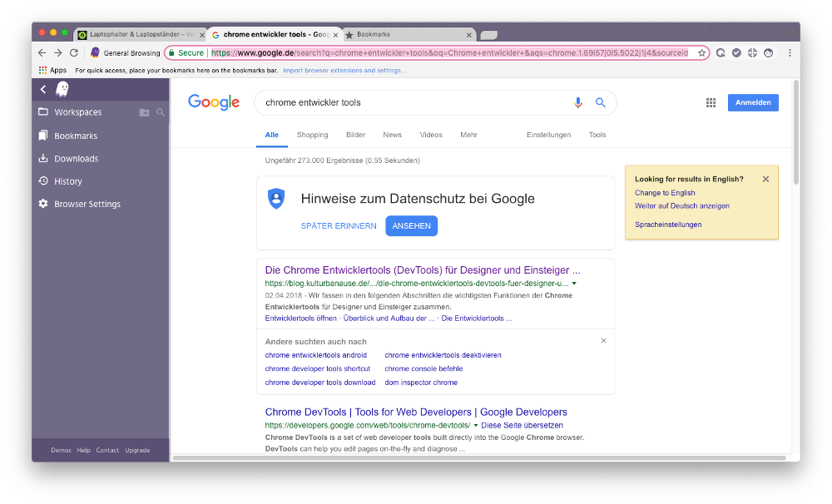
Task: Click the Google logo
Action: point(214,101)
